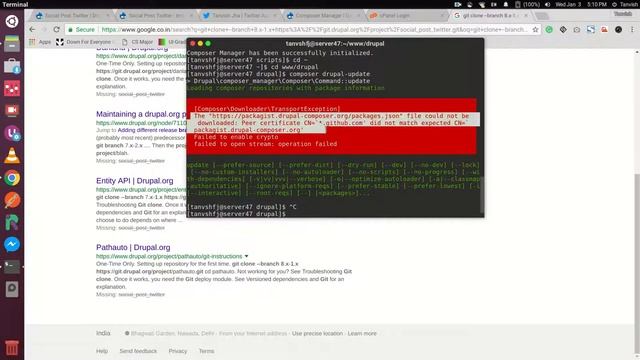Click the Chrome address bar URL

314,29
